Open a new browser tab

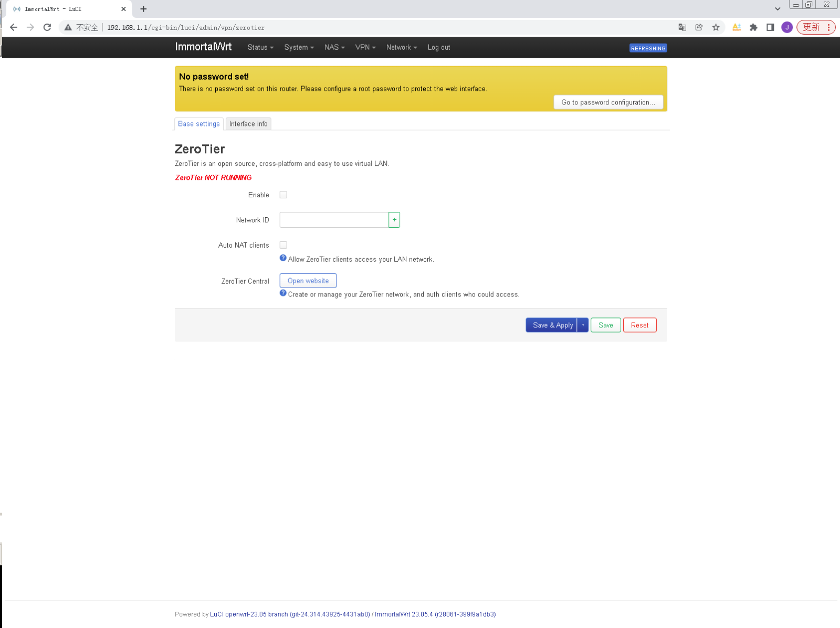tap(143, 9)
